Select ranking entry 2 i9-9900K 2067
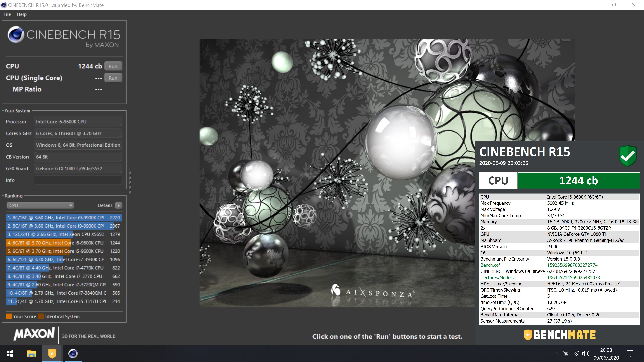The width and height of the screenshot is (644, 362). pyautogui.click(x=64, y=226)
